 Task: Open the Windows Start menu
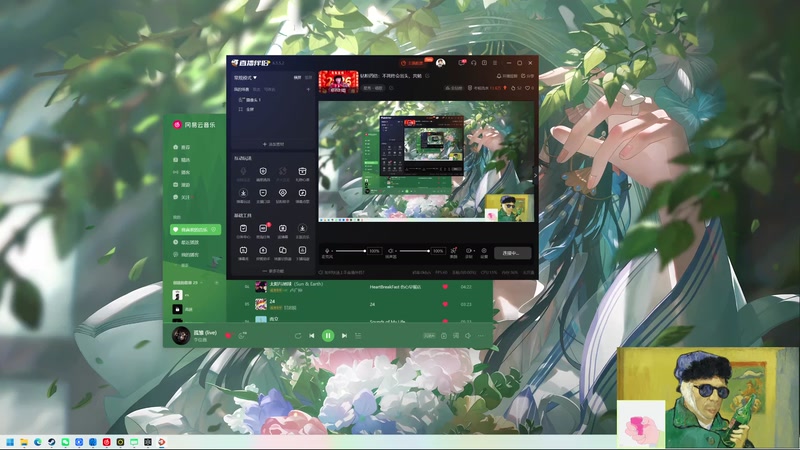[10, 442]
